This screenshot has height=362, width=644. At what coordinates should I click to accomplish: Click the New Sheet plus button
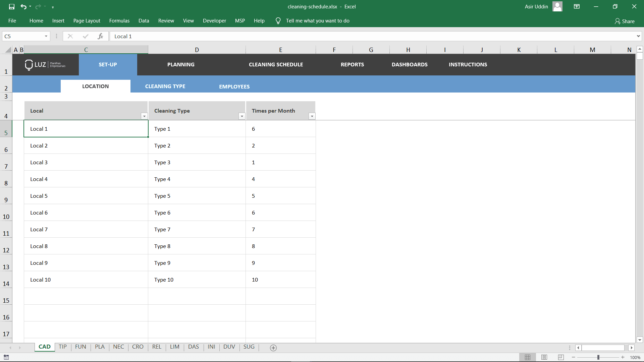point(273,348)
